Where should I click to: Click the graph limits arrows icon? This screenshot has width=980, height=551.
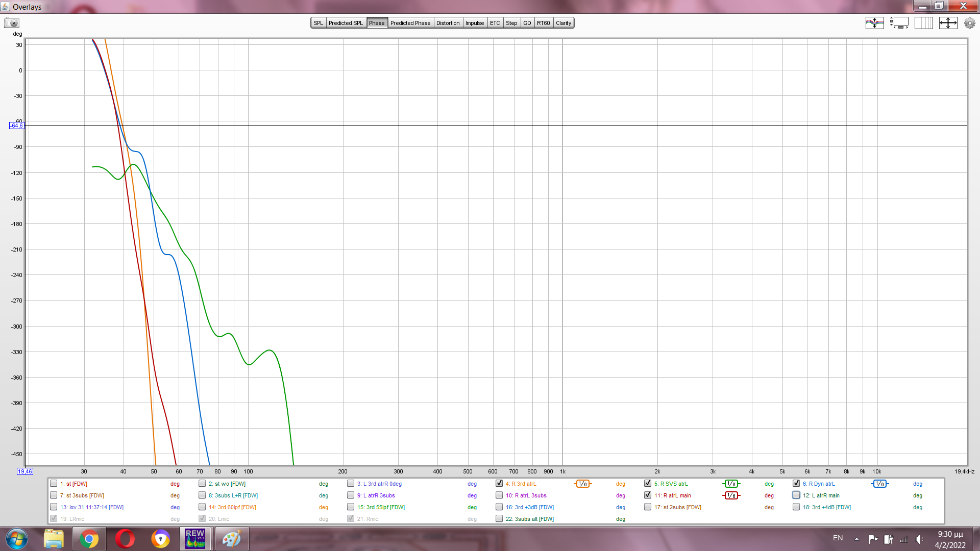[948, 23]
